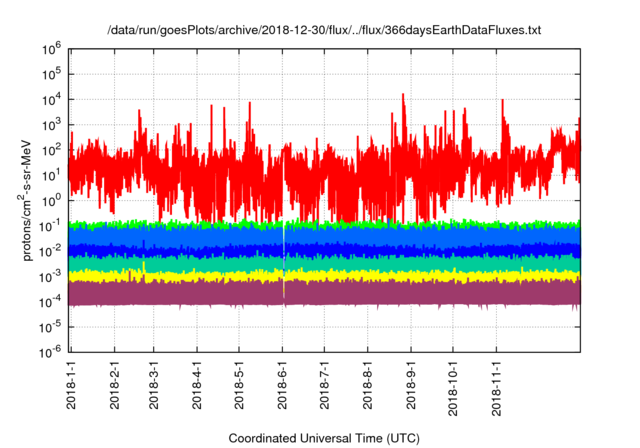Click the light blue flux band below the green line

click(324, 236)
